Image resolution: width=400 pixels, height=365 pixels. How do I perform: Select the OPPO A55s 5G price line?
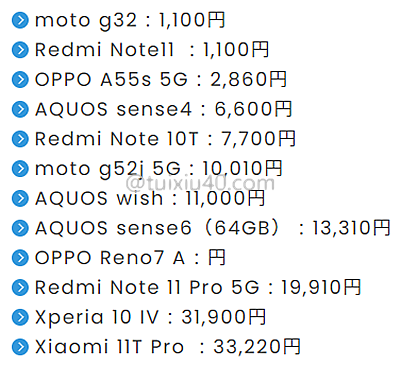coord(161,80)
